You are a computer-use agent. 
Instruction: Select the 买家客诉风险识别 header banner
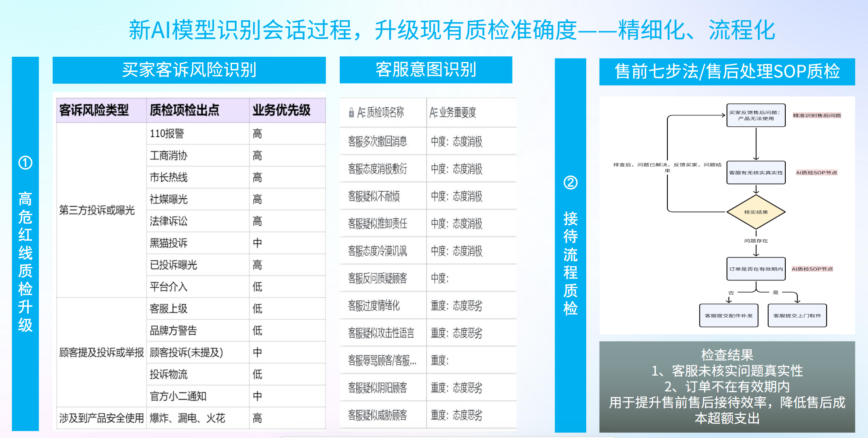click(189, 70)
